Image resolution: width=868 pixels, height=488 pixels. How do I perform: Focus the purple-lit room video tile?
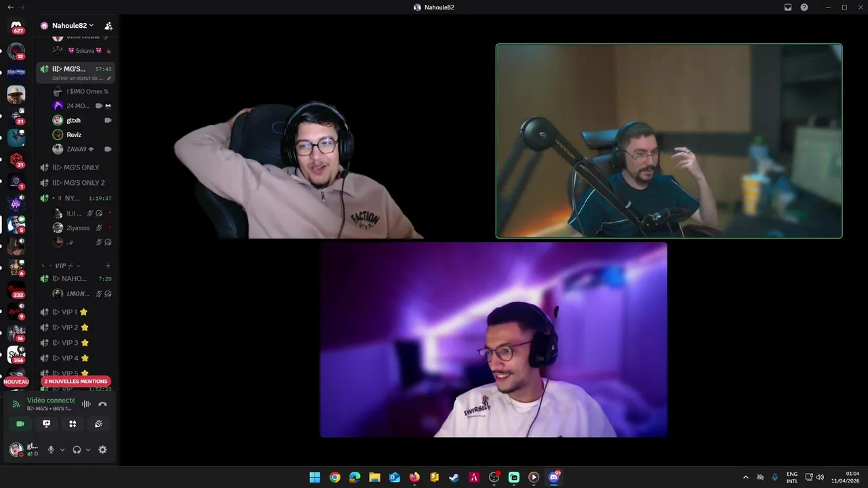pyautogui.click(x=494, y=340)
